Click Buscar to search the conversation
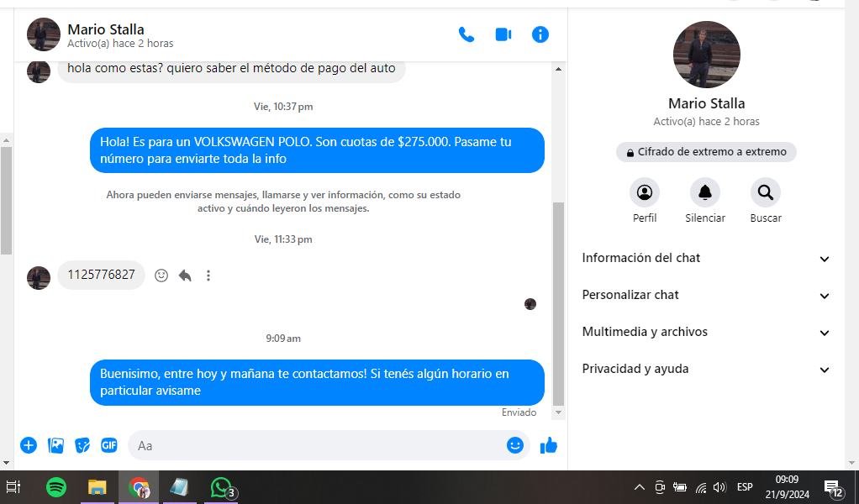 tap(765, 193)
